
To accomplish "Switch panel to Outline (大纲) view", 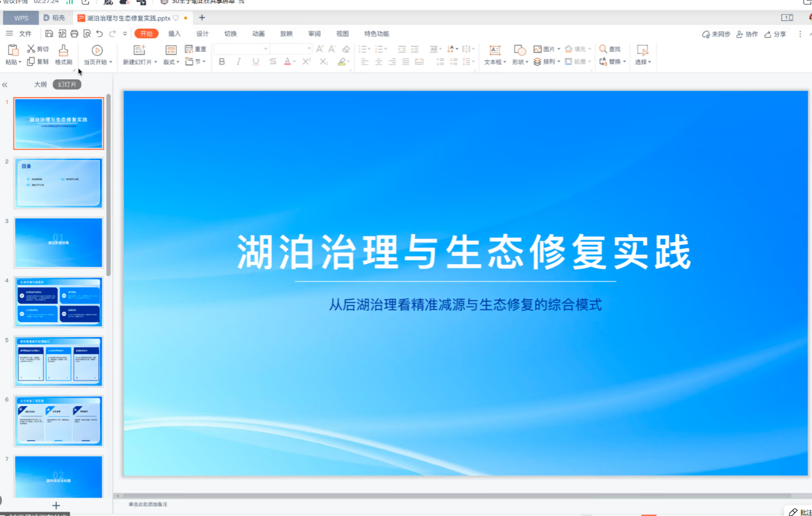I will (x=40, y=84).
